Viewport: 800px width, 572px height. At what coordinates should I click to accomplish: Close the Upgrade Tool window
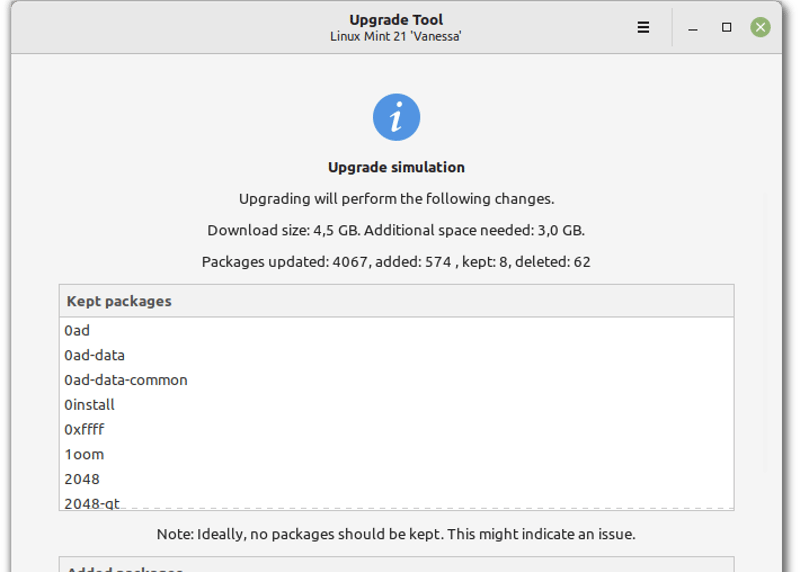tap(761, 28)
